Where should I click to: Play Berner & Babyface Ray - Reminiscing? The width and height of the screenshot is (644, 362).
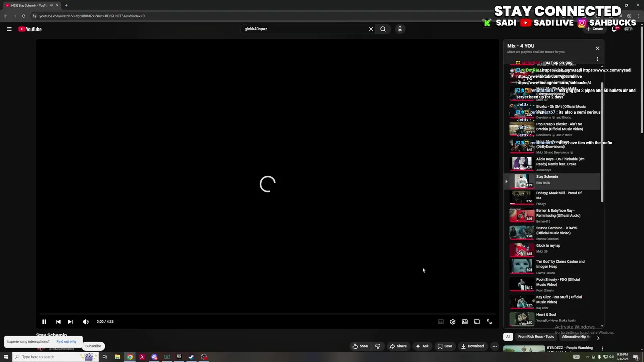[x=552, y=215]
